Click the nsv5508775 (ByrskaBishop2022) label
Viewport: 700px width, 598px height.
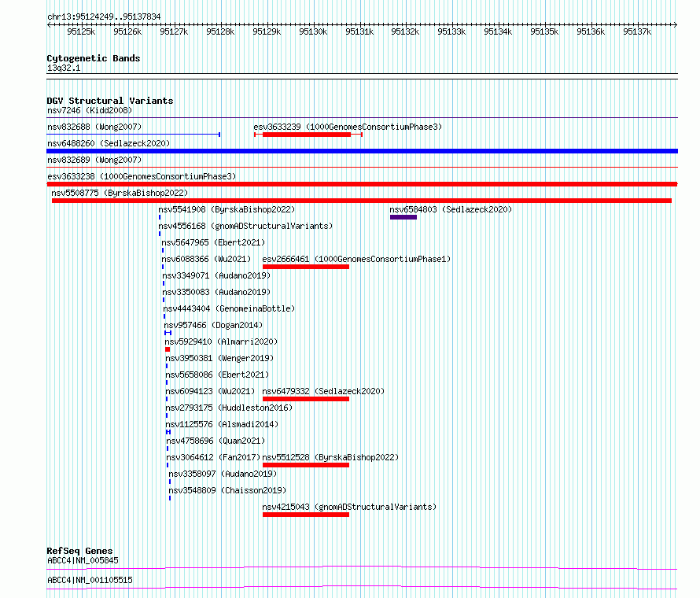click(120, 193)
